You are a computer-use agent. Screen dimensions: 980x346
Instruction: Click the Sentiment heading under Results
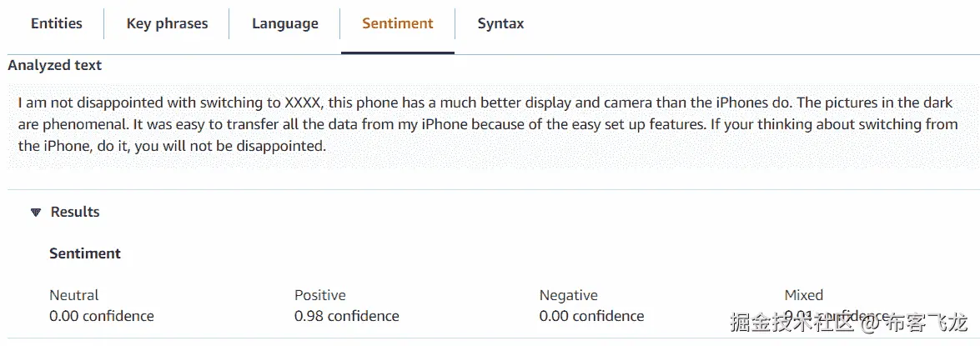coord(85,253)
